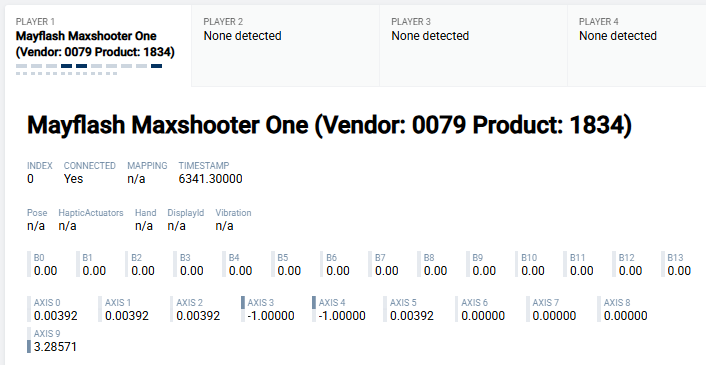
Task: Click the AXIS 4 value -1.00000
Action: [x=342, y=316]
